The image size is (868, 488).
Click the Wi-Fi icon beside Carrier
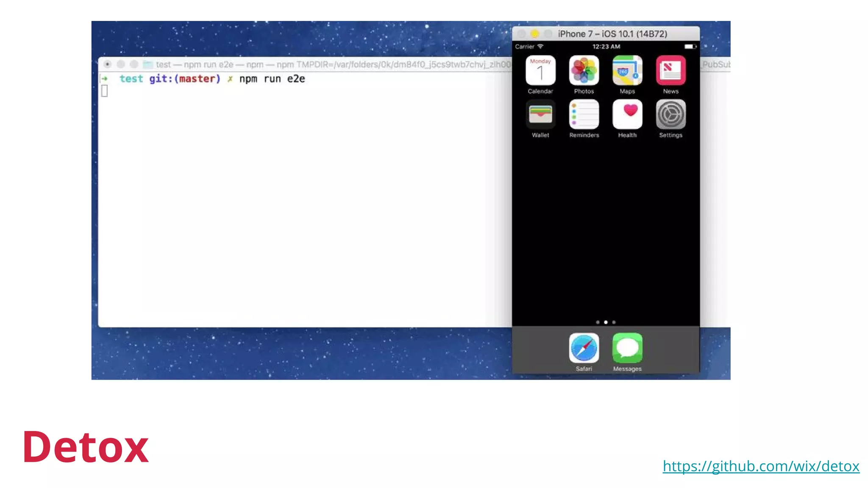click(x=540, y=47)
